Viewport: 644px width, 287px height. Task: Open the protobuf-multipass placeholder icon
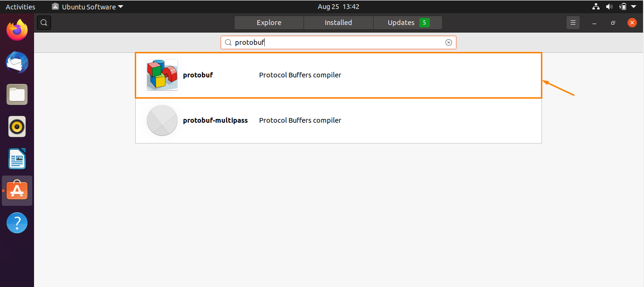click(162, 120)
